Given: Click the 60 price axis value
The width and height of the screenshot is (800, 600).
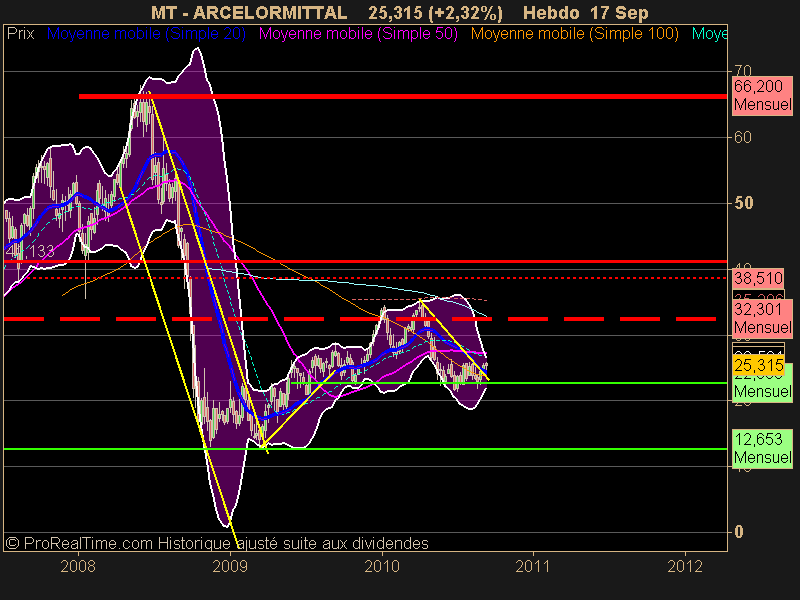Looking at the screenshot, I should [x=742, y=137].
